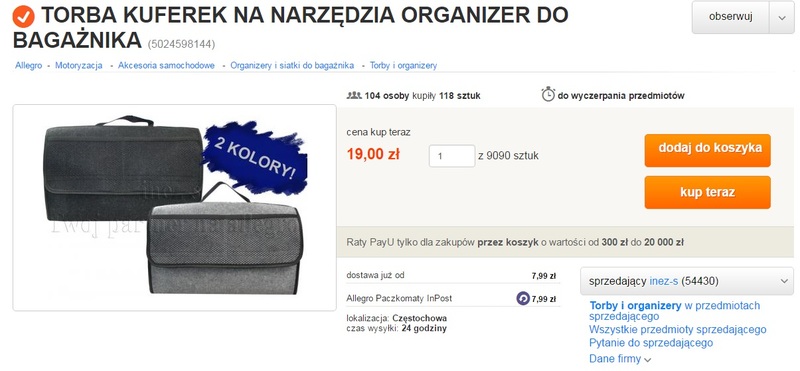This screenshot has height=371, width=800.
Task: Expand Dane firmy details
Action: [x=620, y=359]
